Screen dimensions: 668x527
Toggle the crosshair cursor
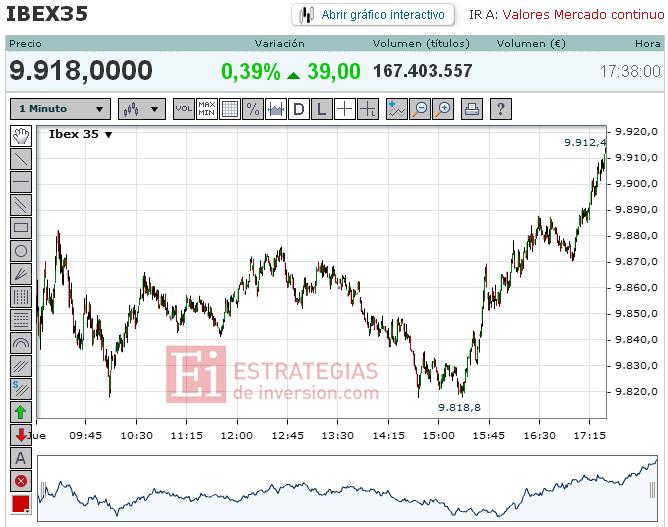click(345, 109)
